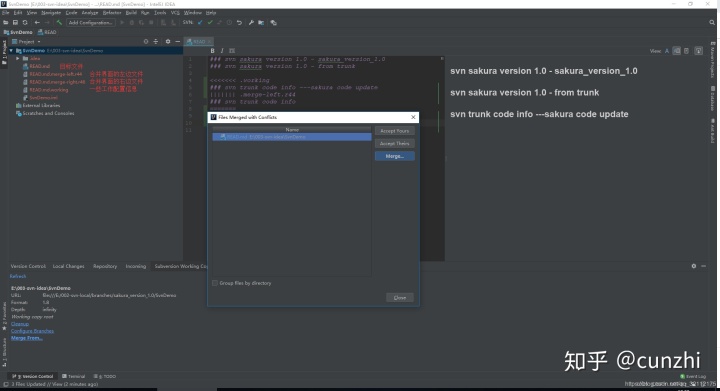This screenshot has height=391, width=720.
Task: Open the VCS menu
Action: tap(175, 13)
